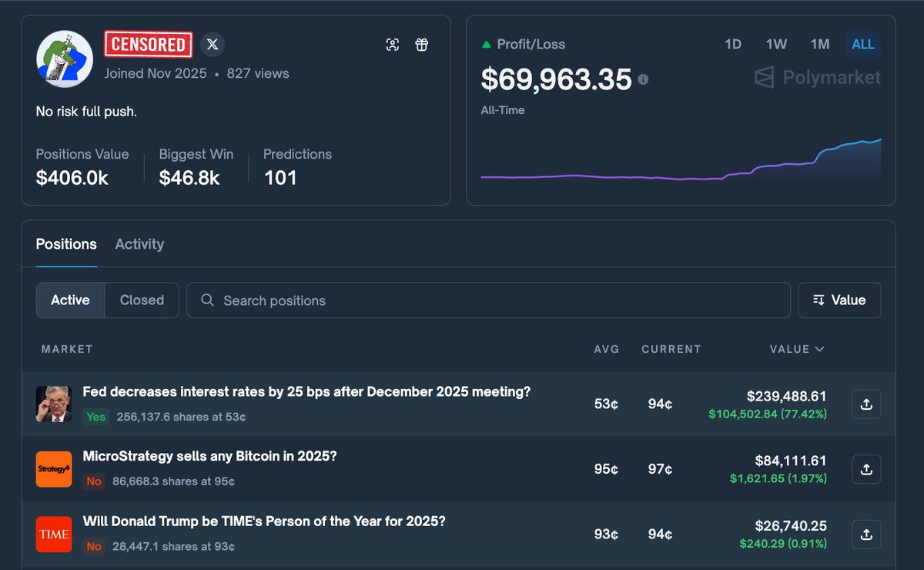
Task: Open the Fed interest rates market
Action: click(306, 391)
